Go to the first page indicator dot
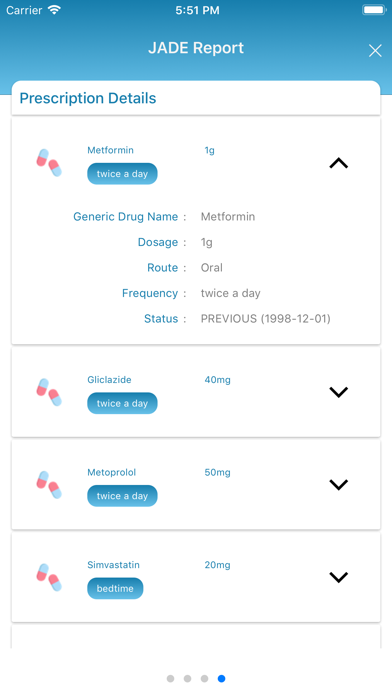Viewport: 392px width, 696px height. tap(170, 678)
